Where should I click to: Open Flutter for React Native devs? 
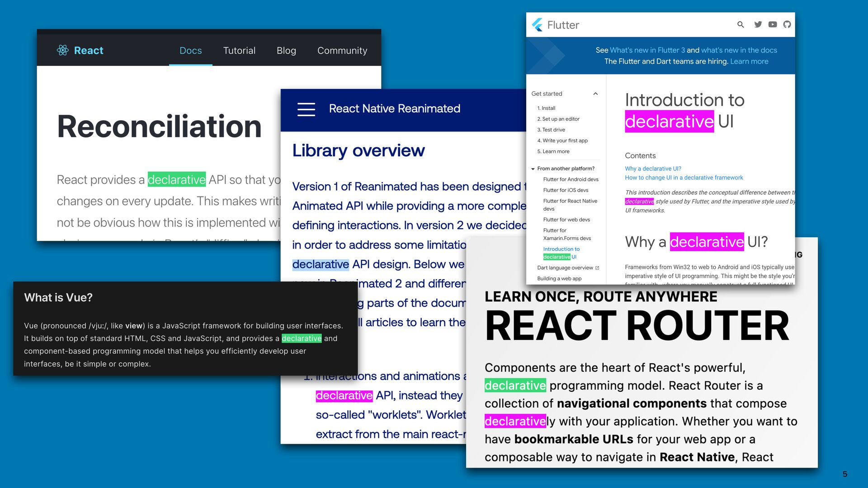pyautogui.click(x=570, y=205)
